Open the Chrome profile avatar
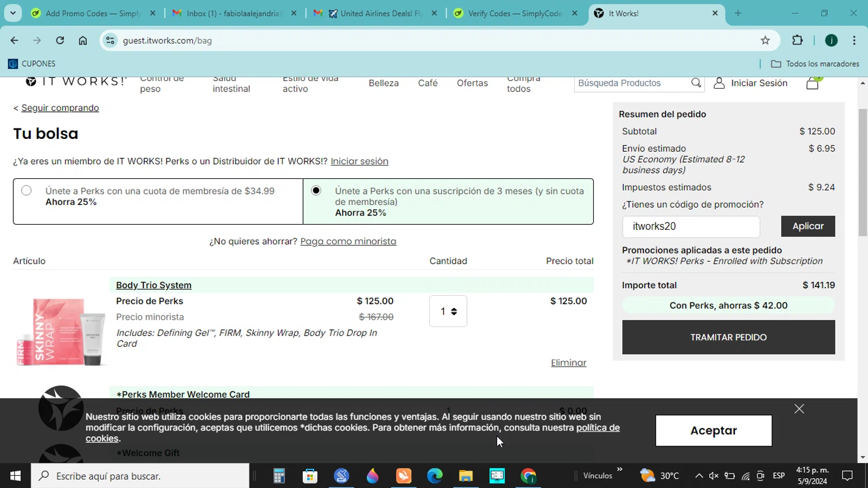The height and width of the screenshot is (488, 868). (x=832, y=41)
